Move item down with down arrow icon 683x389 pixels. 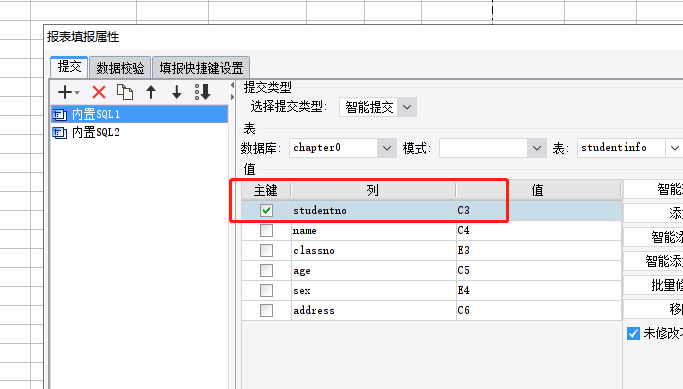click(x=176, y=92)
